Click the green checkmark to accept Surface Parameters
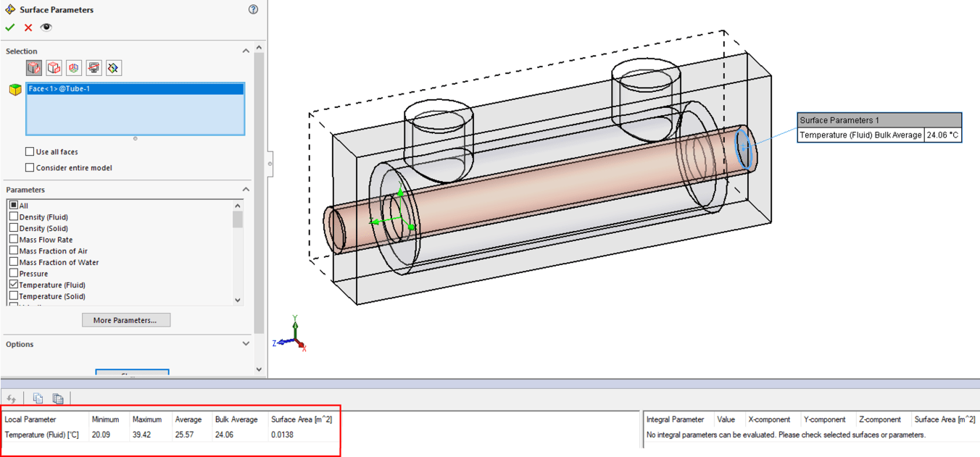980x457 pixels. coord(10,27)
